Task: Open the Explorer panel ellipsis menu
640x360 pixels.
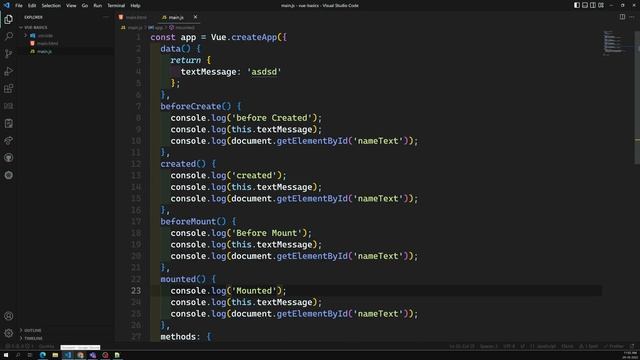Action: [x=106, y=17]
